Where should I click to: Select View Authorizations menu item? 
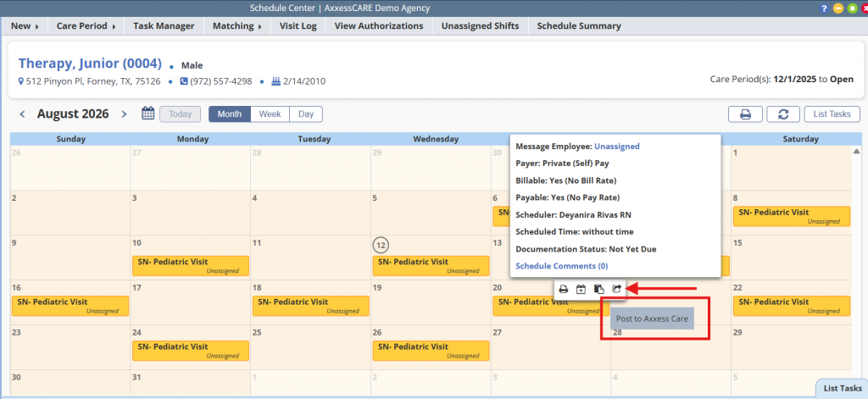point(379,26)
